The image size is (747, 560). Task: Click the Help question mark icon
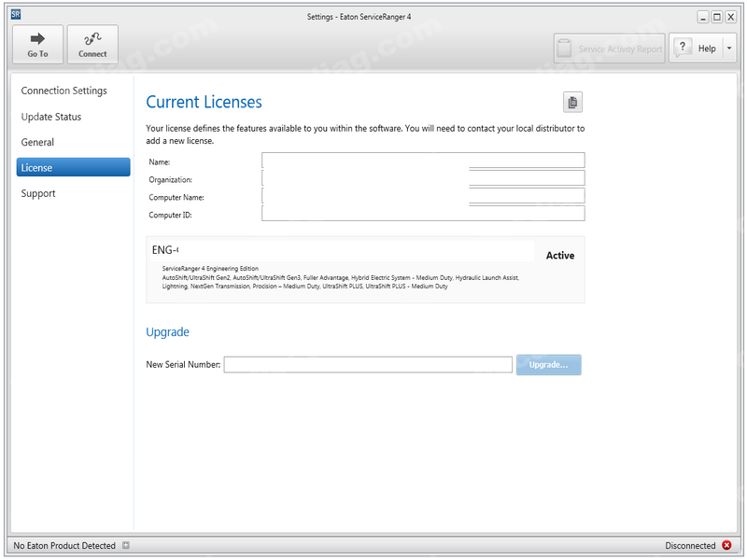pos(683,49)
